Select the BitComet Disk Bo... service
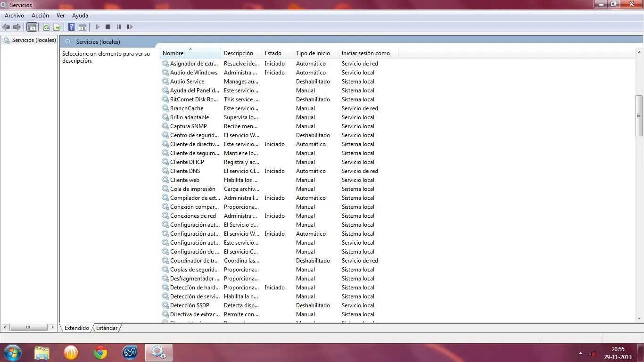Screen dimensions: 644x362 coord(194,99)
